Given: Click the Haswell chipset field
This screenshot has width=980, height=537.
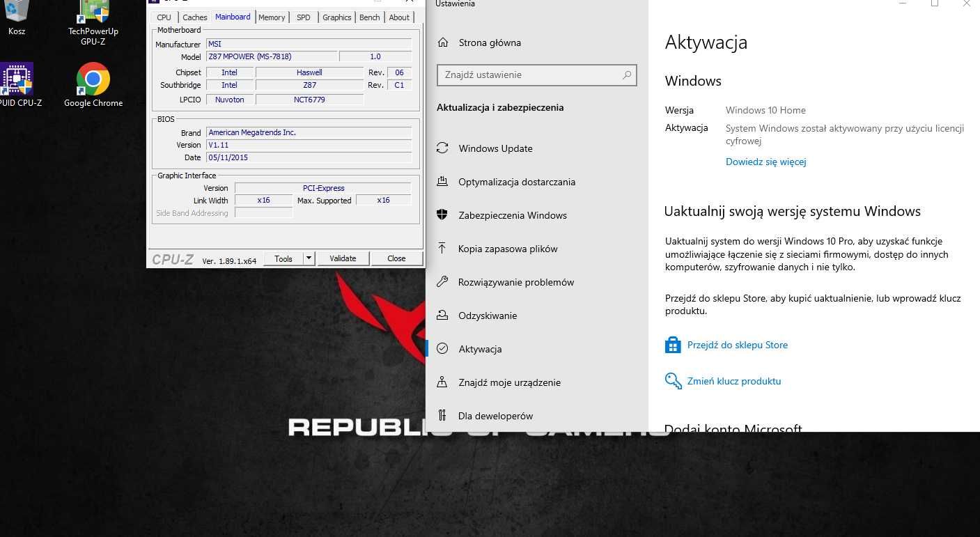Looking at the screenshot, I should pyautogui.click(x=309, y=72).
